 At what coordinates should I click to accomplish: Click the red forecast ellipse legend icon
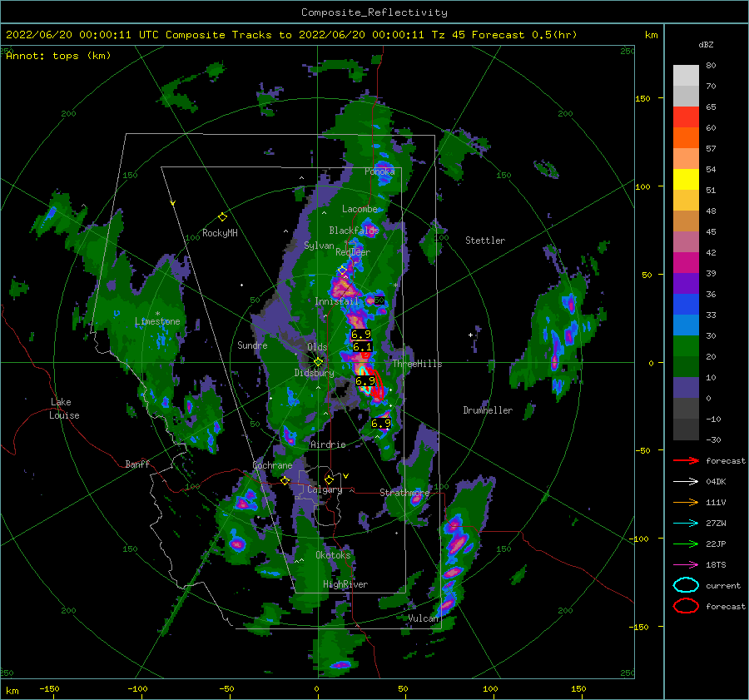tap(686, 606)
